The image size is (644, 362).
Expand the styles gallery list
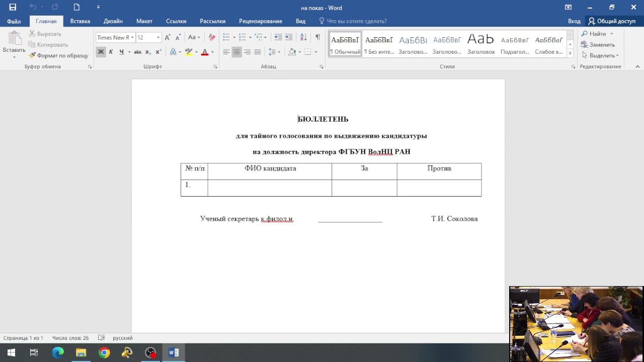[x=570, y=53]
